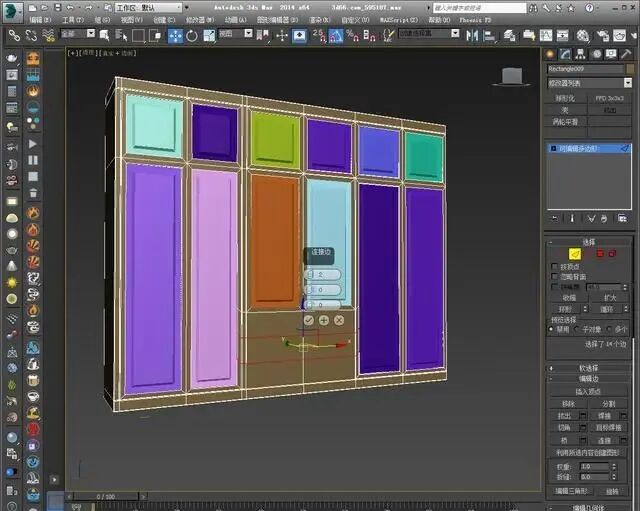The height and width of the screenshot is (511, 640).
Task: Click the Rectangle009 object color swatch
Action: click(x=631, y=69)
